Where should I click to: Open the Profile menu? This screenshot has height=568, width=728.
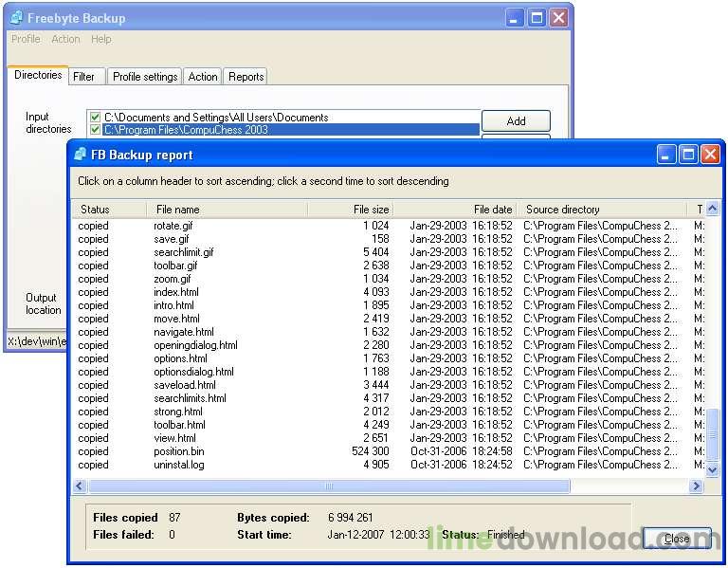pyautogui.click(x=26, y=39)
